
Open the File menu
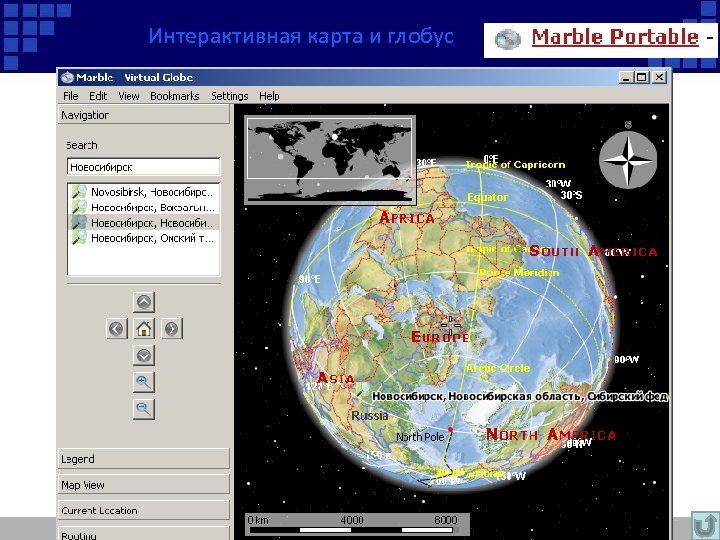coord(70,96)
